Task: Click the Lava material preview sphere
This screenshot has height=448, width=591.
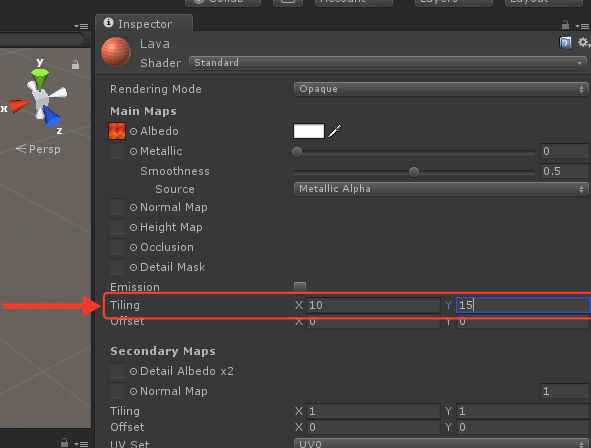Action: pos(116,52)
